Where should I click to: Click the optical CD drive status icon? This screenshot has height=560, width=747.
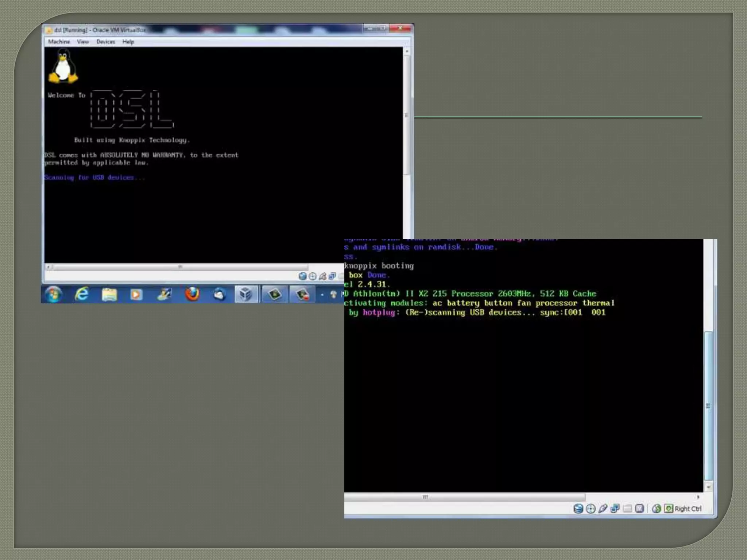[x=591, y=509]
